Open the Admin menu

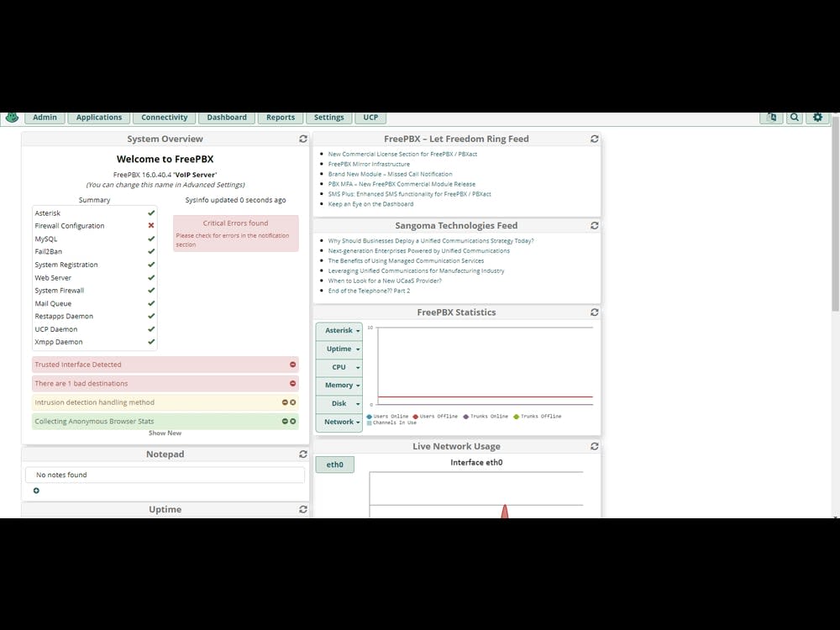click(45, 118)
